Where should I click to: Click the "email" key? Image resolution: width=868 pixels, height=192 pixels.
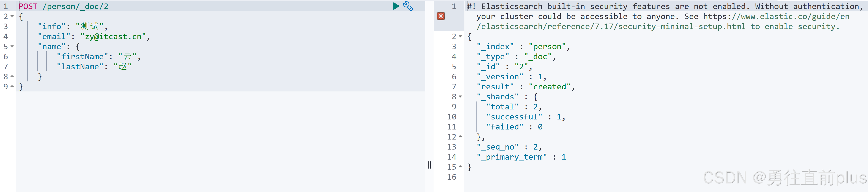[54, 36]
